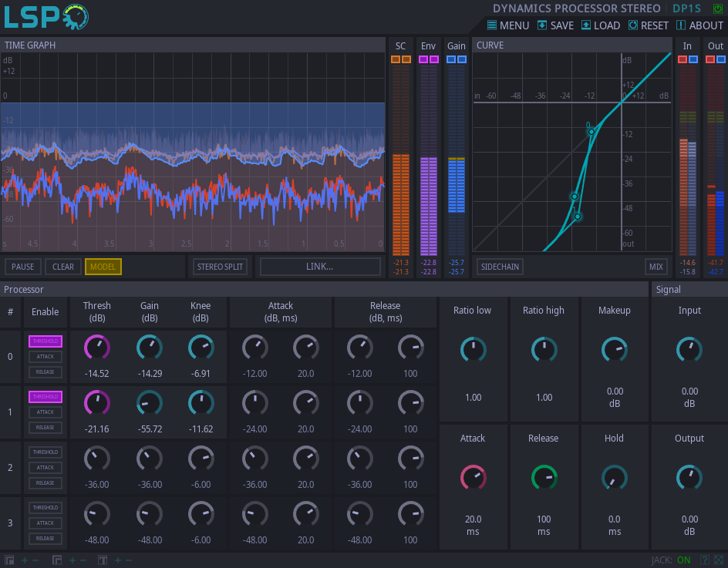Clear the time graph
The width and height of the screenshot is (728, 568).
[x=63, y=267]
